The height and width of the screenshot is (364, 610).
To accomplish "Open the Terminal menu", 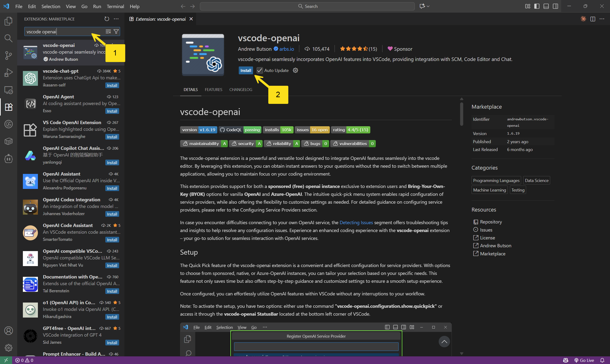I will pyautogui.click(x=115, y=6).
